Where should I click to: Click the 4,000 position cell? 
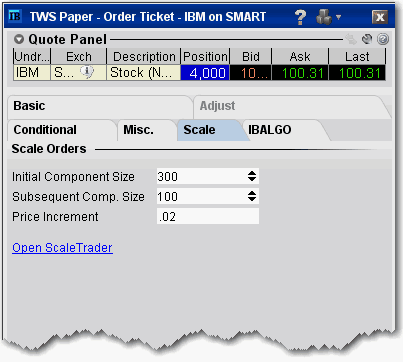coord(205,72)
